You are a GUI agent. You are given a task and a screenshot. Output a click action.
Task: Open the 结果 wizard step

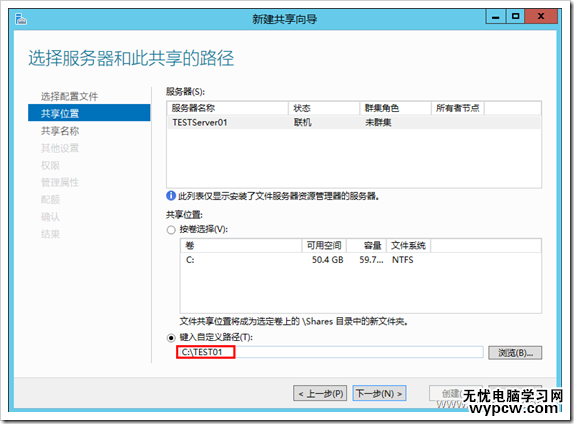[50, 234]
